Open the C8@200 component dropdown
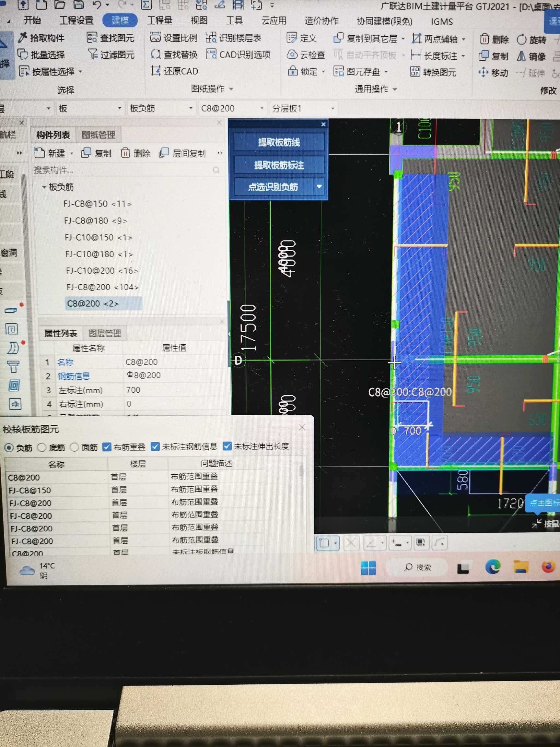This screenshot has width=560, height=747. (232, 108)
